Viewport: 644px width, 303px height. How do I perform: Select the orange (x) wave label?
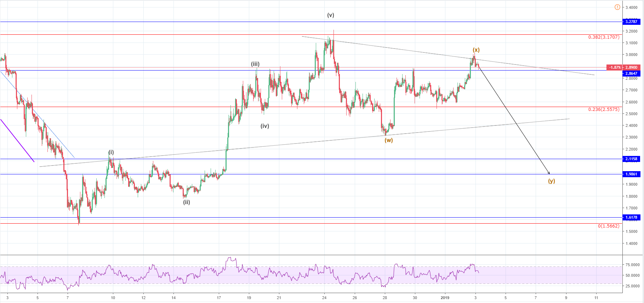476,50
